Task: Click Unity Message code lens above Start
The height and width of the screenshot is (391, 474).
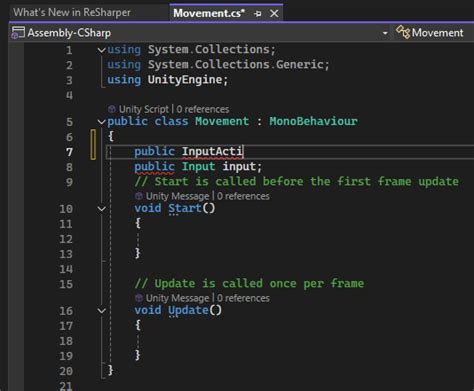Action: coord(177,196)
